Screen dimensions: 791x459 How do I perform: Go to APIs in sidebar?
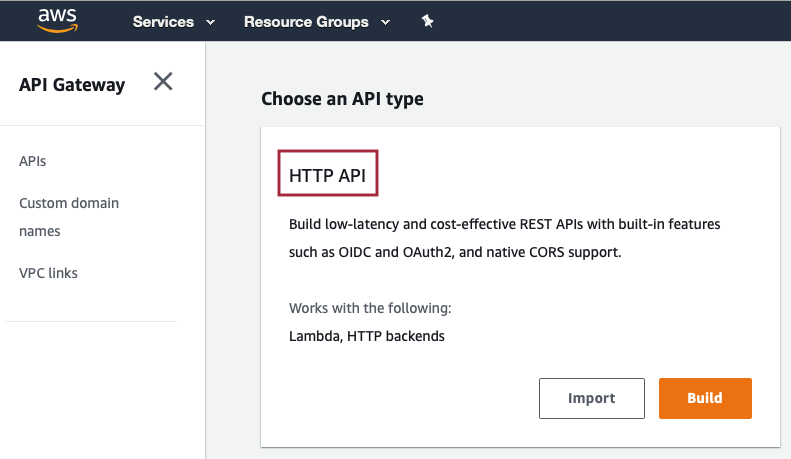(x=32, y=161)
